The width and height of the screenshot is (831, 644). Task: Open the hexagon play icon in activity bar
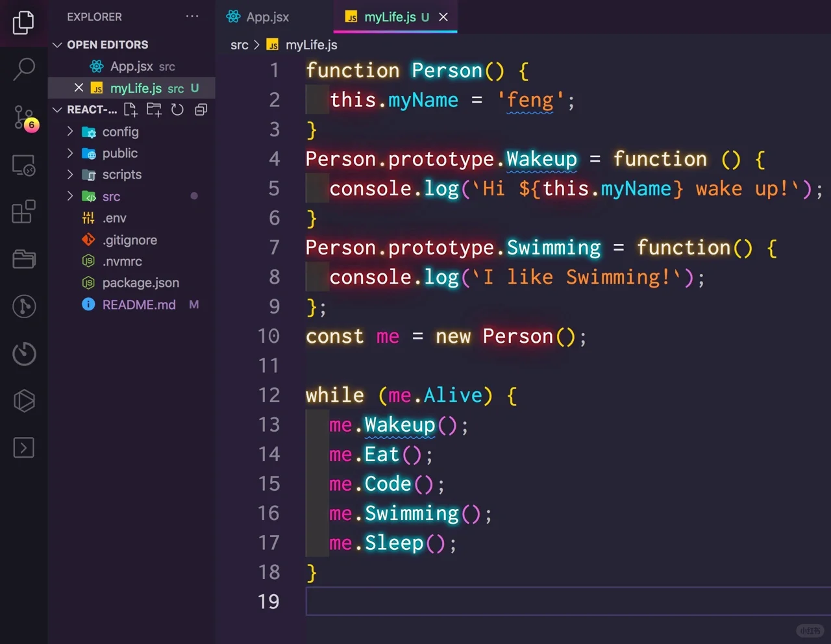(x=24, y=401)
